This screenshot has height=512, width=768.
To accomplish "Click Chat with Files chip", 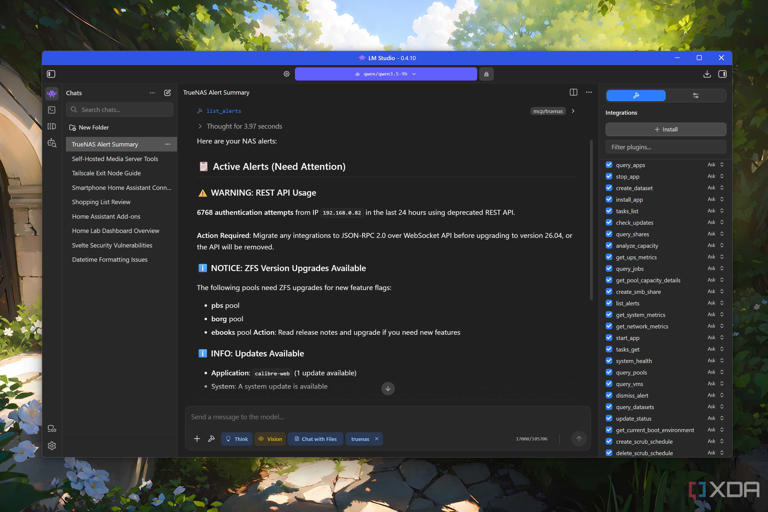I will click(x=315, y=439).
